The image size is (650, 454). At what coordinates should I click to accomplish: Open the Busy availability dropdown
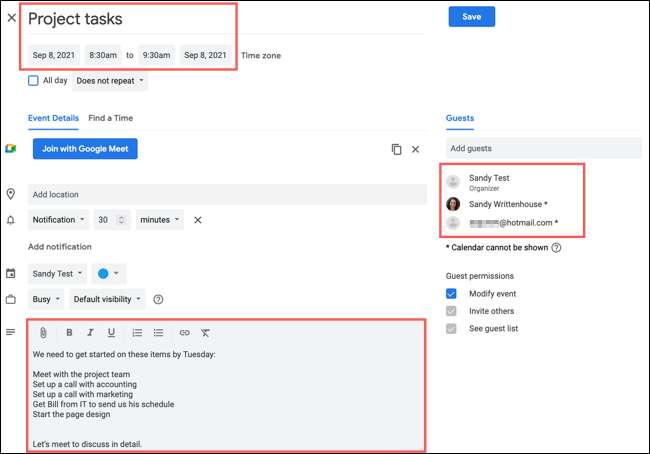click(x=46, y=299)
